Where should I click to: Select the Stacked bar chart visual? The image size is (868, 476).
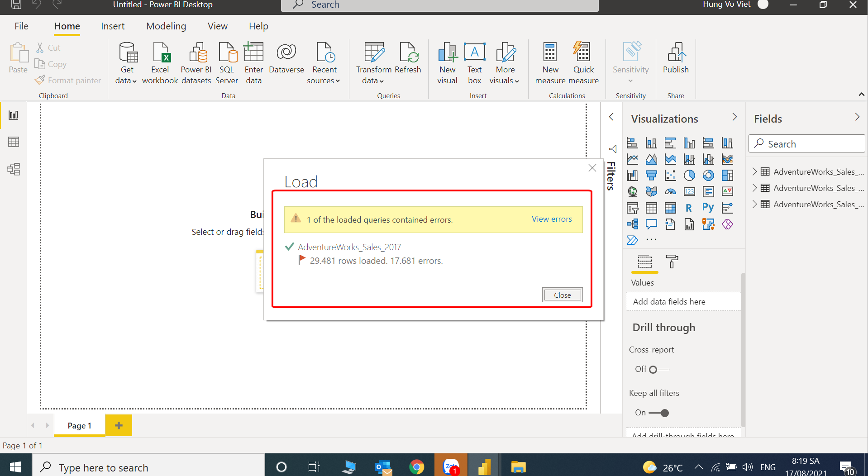pos(632,143)
